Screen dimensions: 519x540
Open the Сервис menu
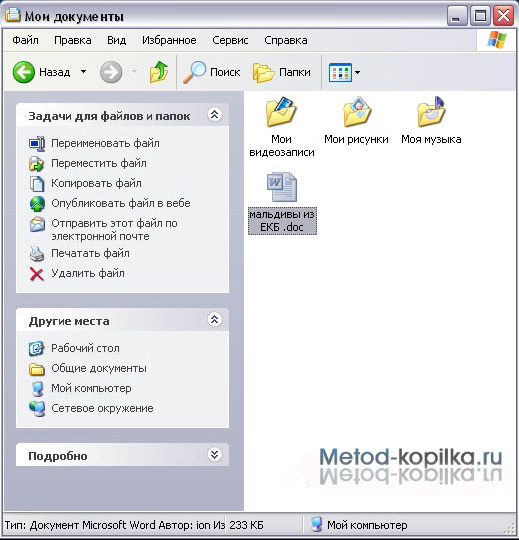coord(230,40)
